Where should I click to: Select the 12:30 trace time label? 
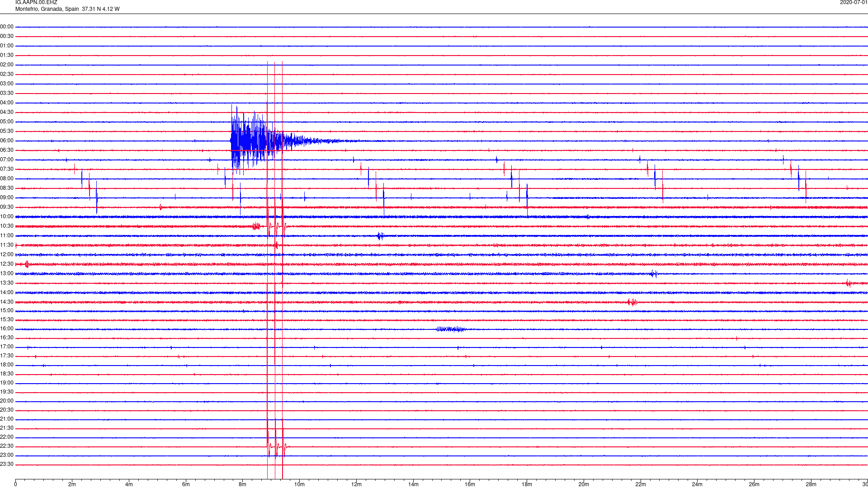click(x=7, y=264)
